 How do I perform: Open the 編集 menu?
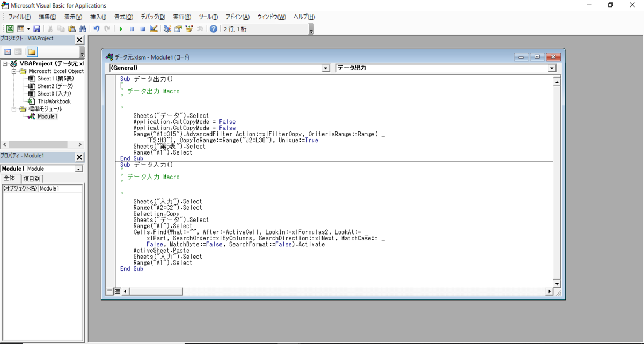[x=47, y=17]
